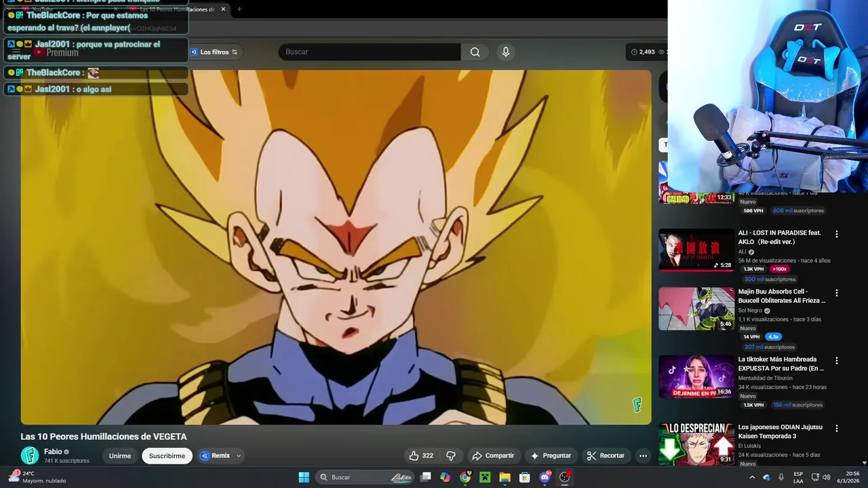The width and height of the screenshot is (868, 488).
Task: Open Microsoft Store from the taskbar
Action: [524, 477]
